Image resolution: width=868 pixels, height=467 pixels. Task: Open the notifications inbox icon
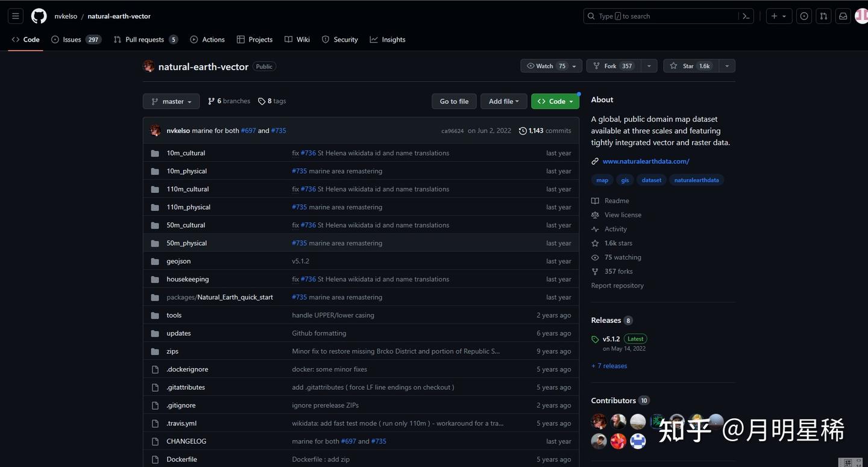(x=843, y=16)
